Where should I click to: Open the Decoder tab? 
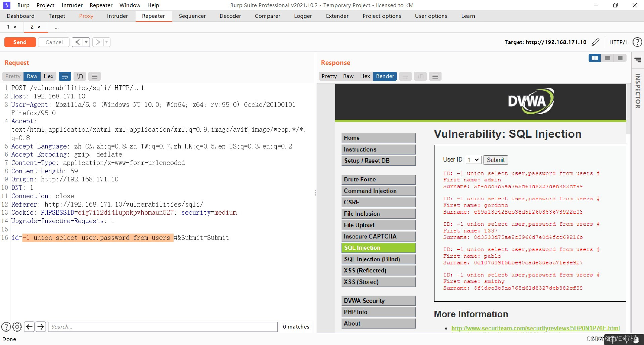click(x=230, y=16)
